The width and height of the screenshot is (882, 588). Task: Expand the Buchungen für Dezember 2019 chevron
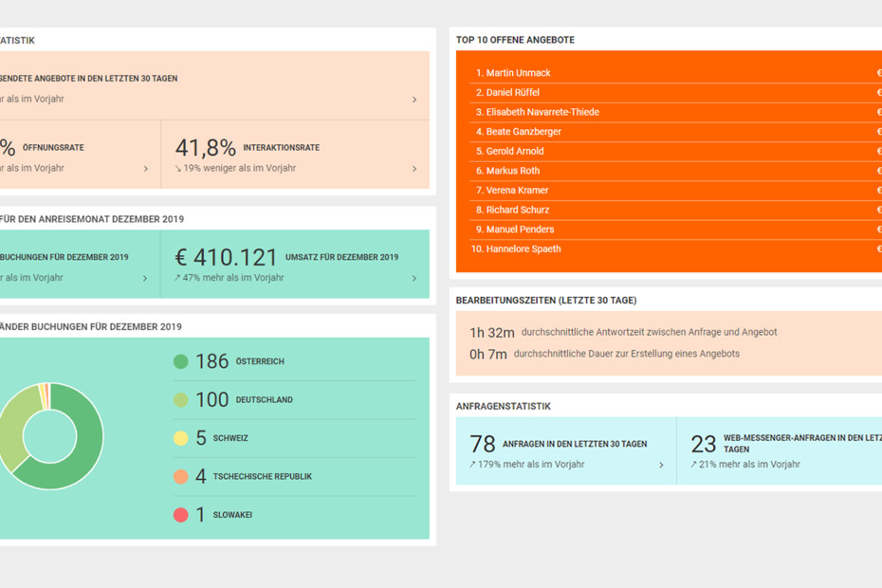tap(145, 279)
